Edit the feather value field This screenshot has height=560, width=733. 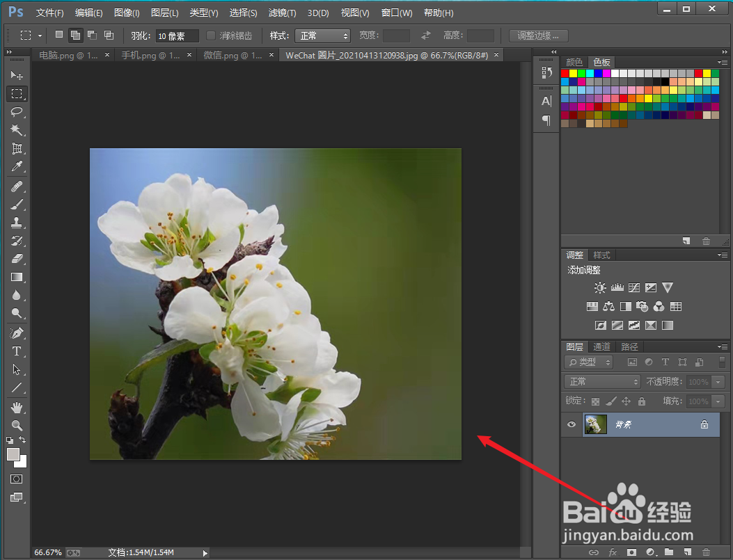178,36
